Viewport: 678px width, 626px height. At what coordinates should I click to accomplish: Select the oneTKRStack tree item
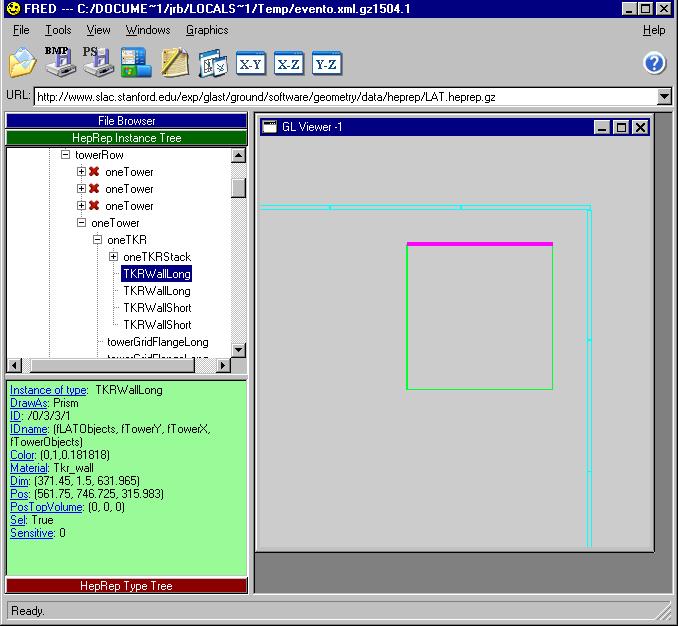point(157,257)
